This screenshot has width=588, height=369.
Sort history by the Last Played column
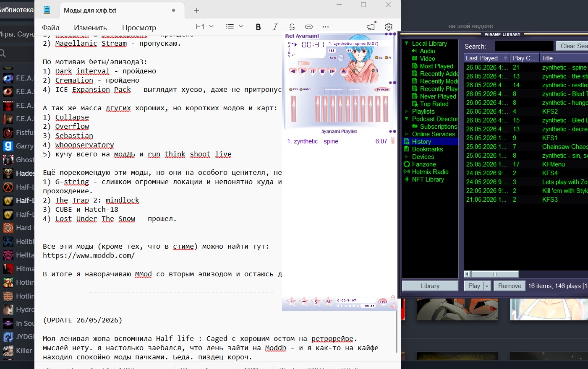[x=486, y=58]
